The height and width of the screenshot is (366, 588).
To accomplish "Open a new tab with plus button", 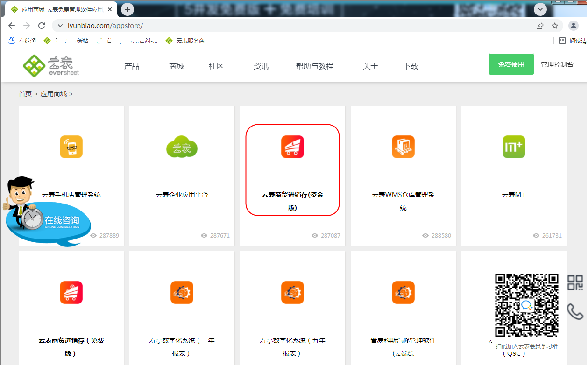I will point(128,9).
